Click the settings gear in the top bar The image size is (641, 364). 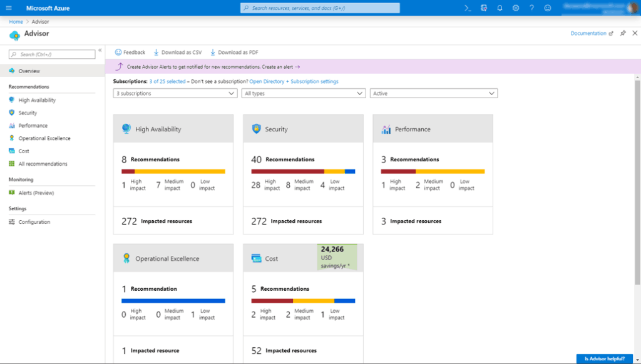(515, 8)
